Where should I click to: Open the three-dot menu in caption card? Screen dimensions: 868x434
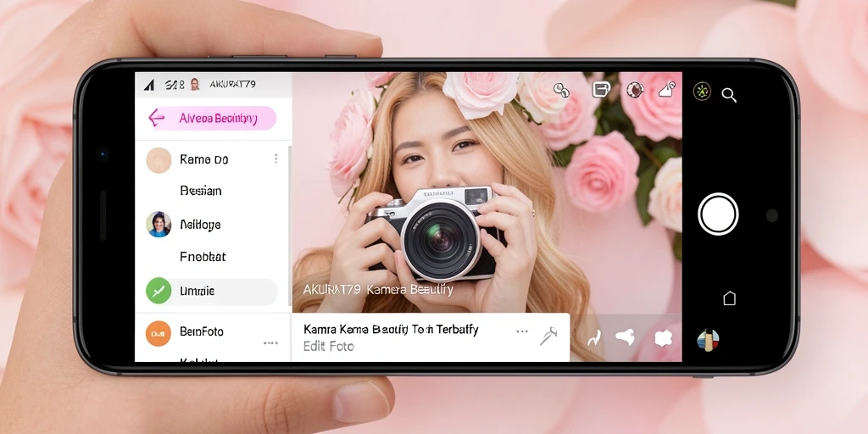click(522, 331)
